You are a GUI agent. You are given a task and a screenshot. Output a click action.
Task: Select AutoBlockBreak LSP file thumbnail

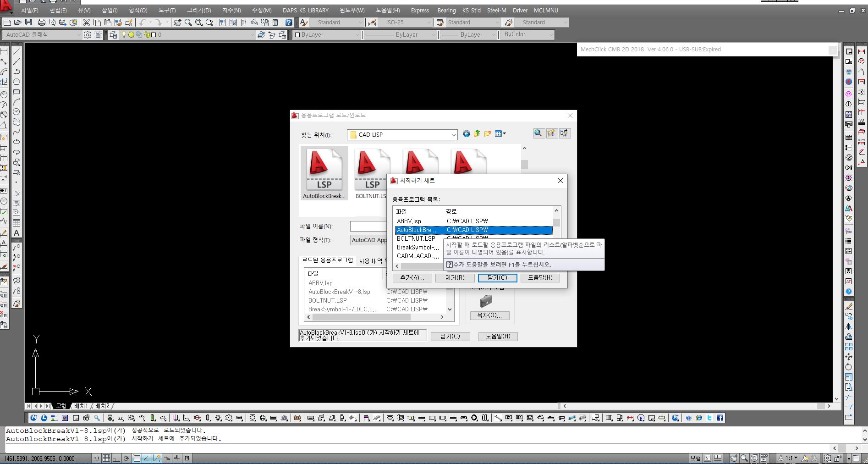(324, 173)
